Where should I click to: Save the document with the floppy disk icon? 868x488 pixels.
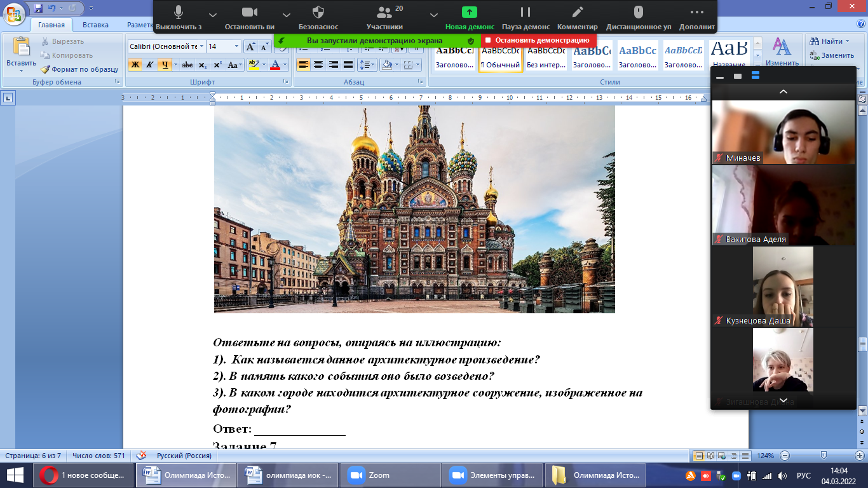(39, 8)
